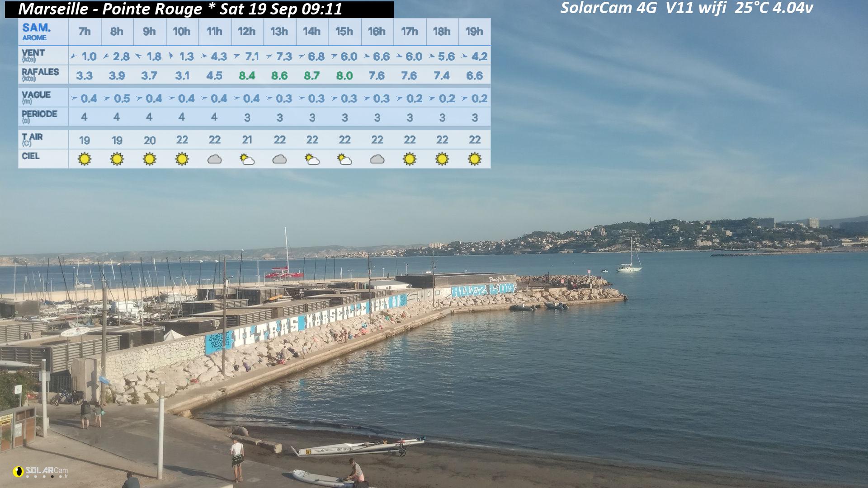Click the SAM. AROME forecast label
The width and height of the screenshot is (868, 488).
click(x=37, y=32)
